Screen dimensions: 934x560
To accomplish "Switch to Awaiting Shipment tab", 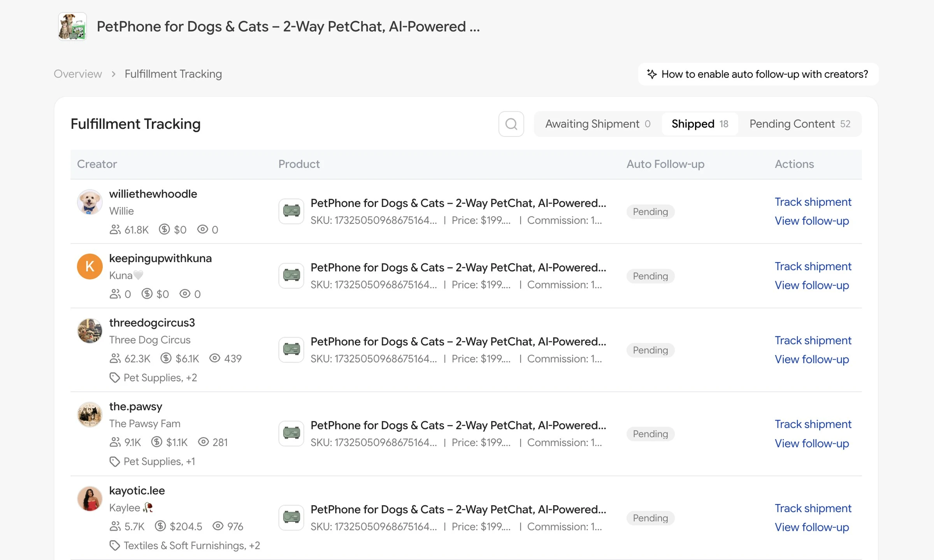I will pos(598,124).
